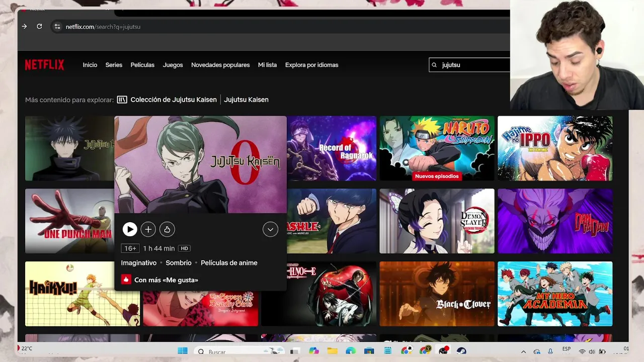Click the Películas de anime tag
Image resolution: width=644 pixels, height=362 pixels.
(229, 263)
